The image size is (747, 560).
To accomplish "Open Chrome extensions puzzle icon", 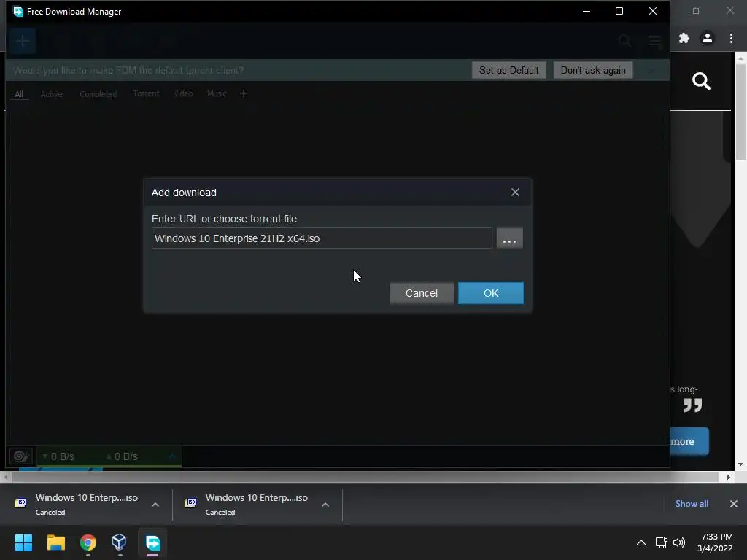I will [x=684, y=38].
